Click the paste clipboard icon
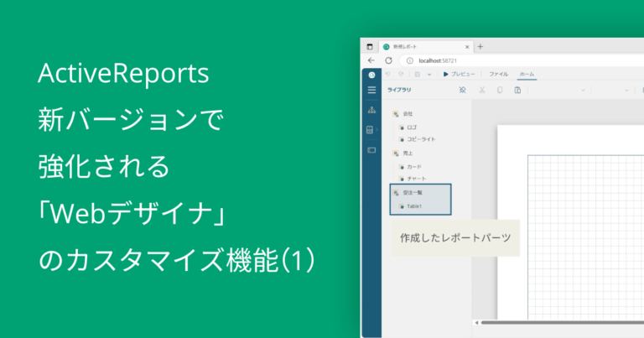644x338 pixels. tap(517, 90)
